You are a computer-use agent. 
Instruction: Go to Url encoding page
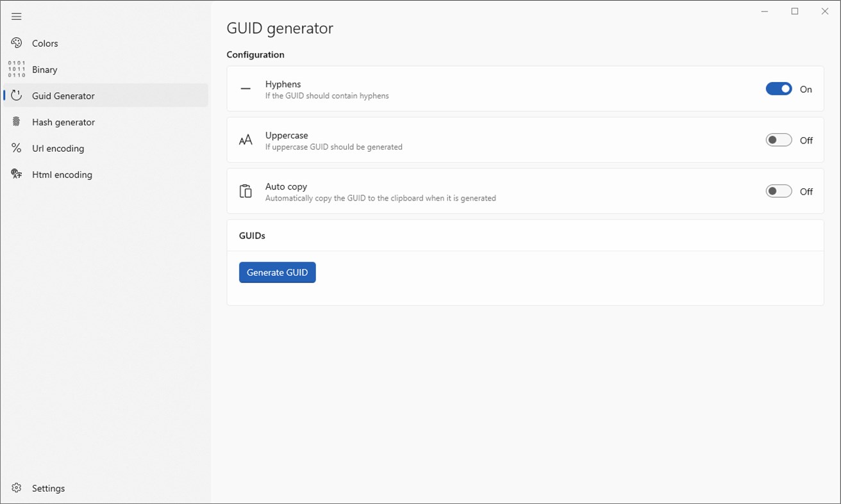[58, 149]
